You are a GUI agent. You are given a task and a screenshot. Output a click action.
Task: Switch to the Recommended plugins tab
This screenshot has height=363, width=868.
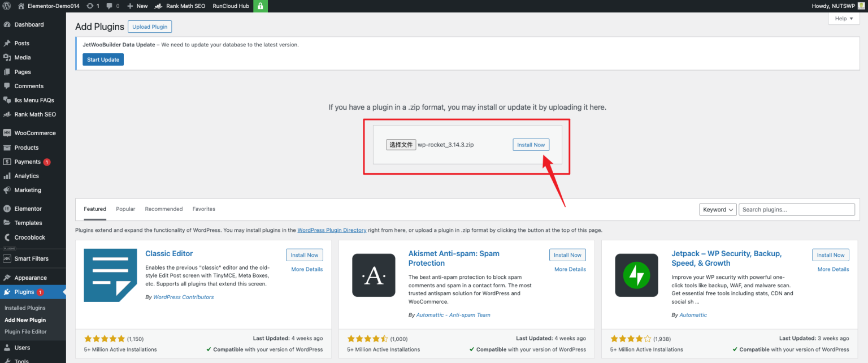point(164,209)
